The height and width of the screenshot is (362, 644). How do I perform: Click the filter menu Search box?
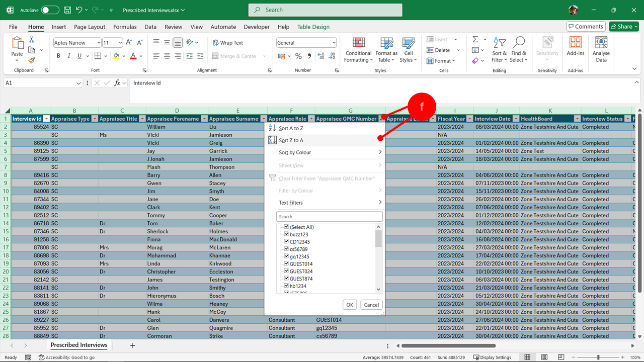pyautogui.click(x=329, y=217)
